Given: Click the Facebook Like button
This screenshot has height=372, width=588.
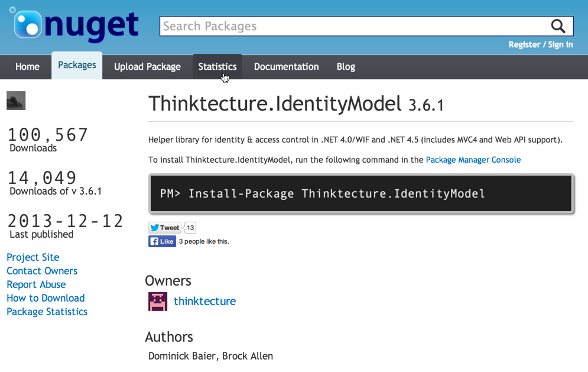Looking at the screenshot, I should (x=162, y=241).
